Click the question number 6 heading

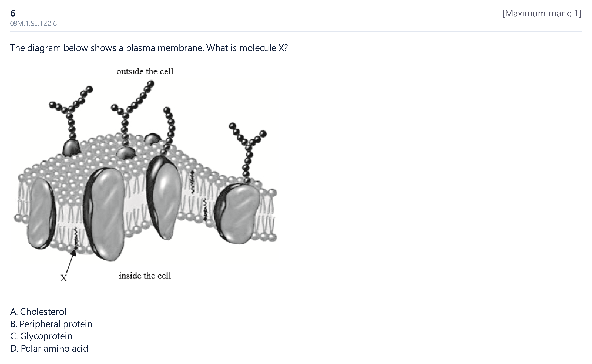coord(13,13)
